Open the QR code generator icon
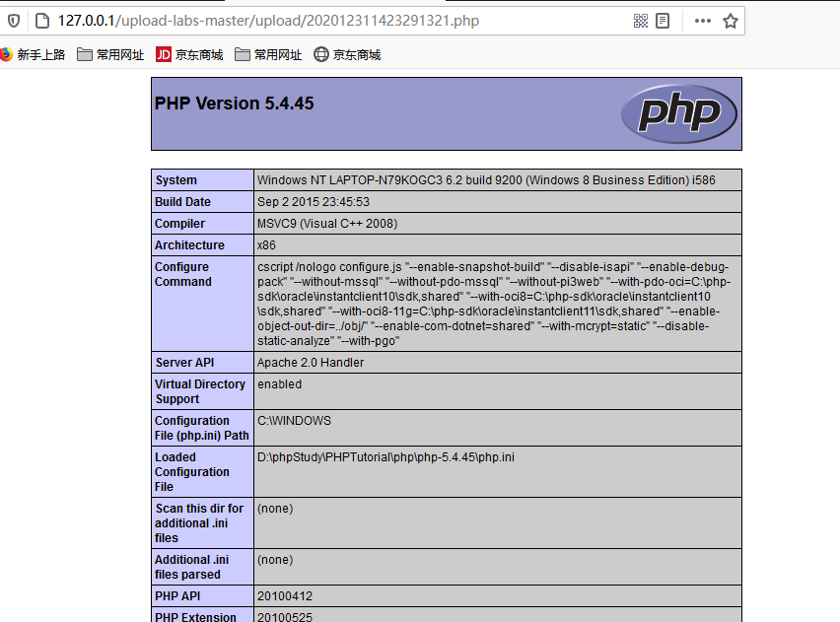 [641, 21]
